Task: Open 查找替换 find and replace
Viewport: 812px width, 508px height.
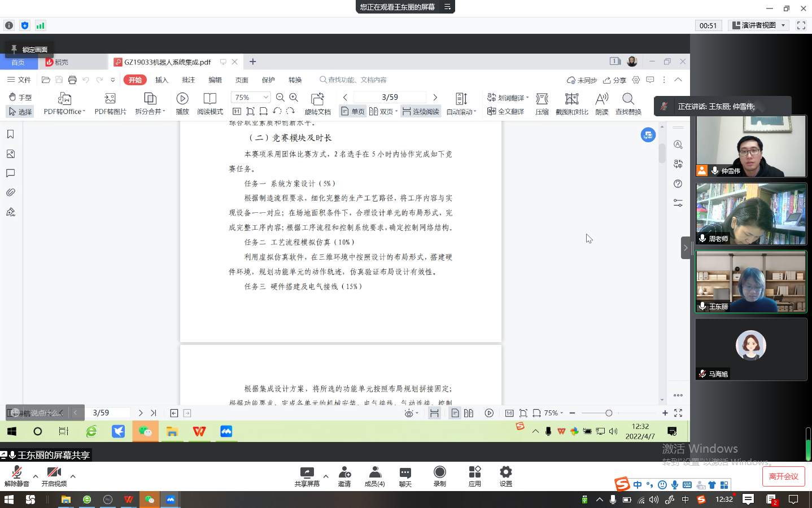Action: point(628,104)
